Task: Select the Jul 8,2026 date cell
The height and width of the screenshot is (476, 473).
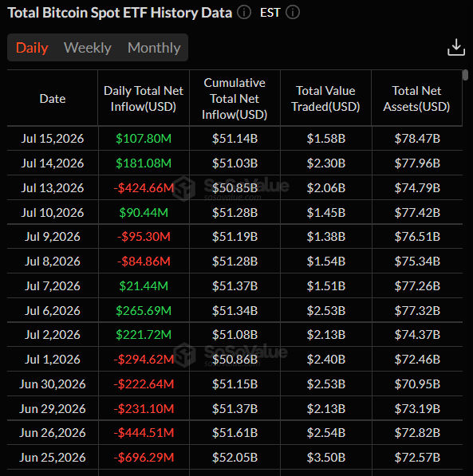Action: [53, 261]
